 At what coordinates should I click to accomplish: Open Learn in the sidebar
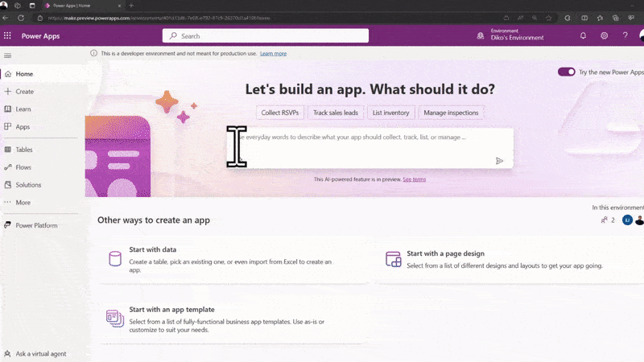41,109
